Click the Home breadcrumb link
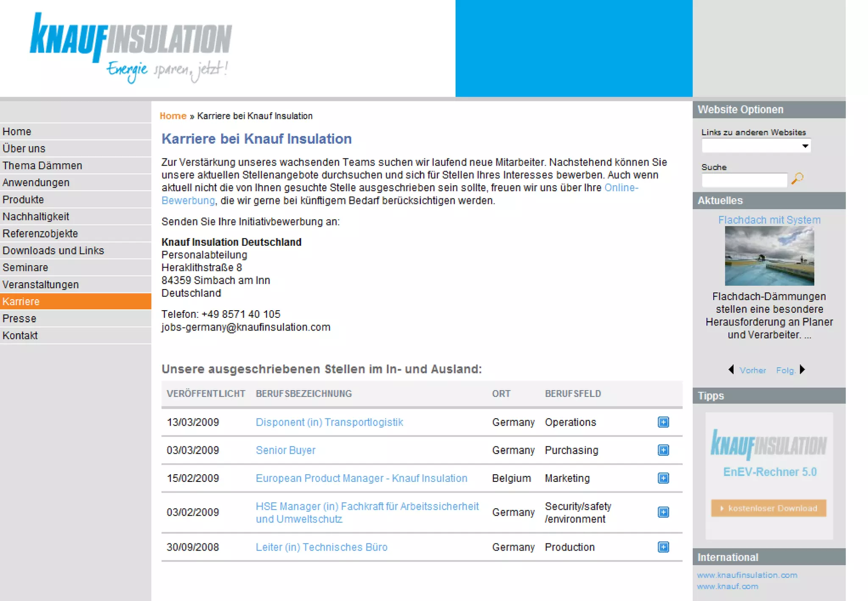The image size is (868, 601). [173, 116]
